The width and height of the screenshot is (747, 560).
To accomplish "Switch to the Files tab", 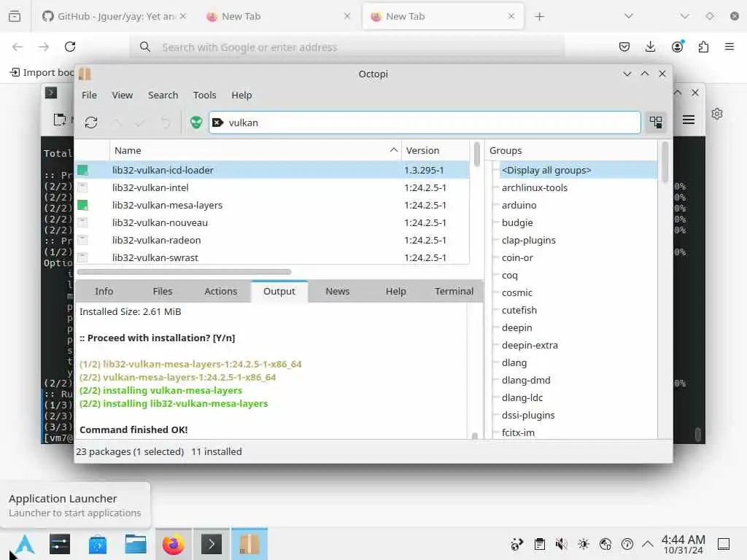I will click(x=163, y=292).
